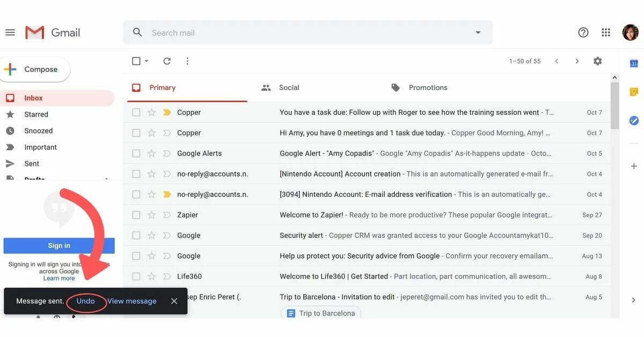Viewport: 644px width, 337px height.
Task: Click the refresh mail icon
Action: point(167,61)
